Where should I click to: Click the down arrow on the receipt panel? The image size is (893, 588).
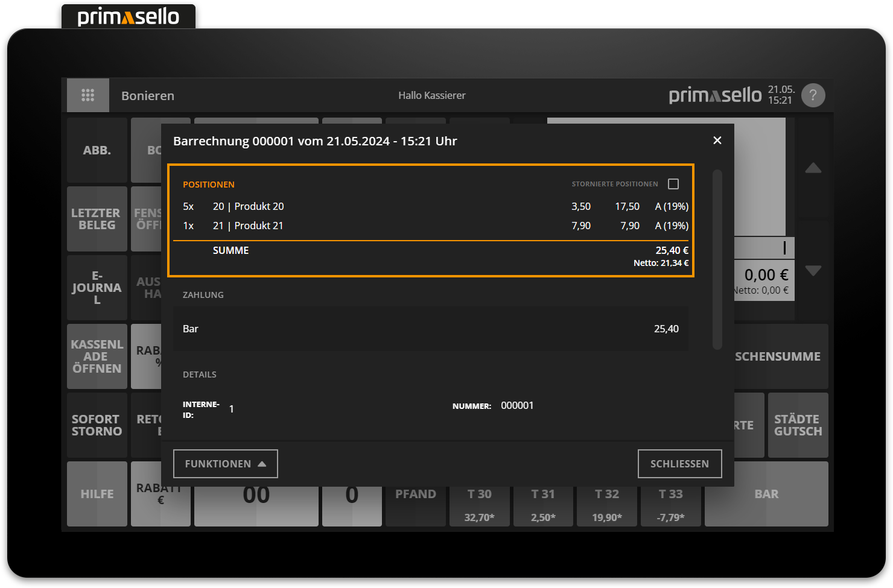[813, 271]
